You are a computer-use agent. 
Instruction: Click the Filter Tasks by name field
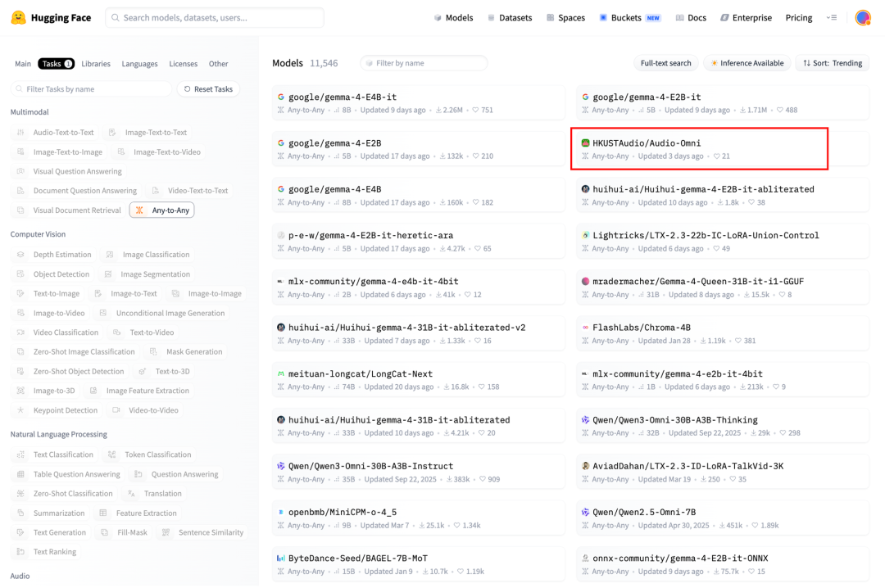[91, 89]
